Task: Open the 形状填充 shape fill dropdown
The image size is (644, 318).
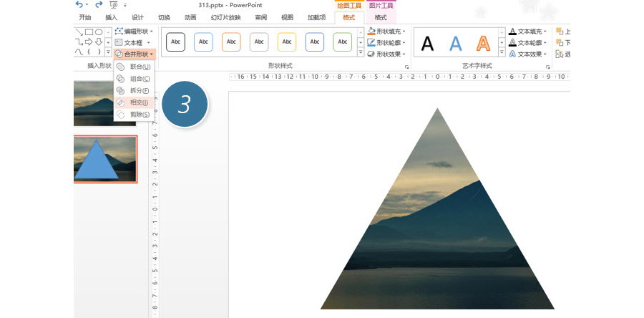Action: pos(387,32)
